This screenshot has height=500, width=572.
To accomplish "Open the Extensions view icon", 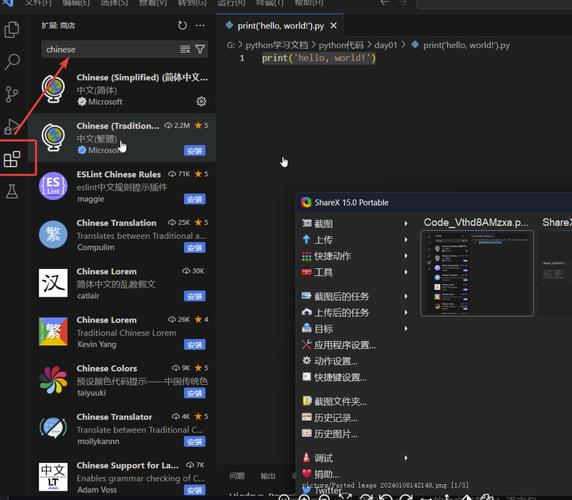I will pos(12,159).
